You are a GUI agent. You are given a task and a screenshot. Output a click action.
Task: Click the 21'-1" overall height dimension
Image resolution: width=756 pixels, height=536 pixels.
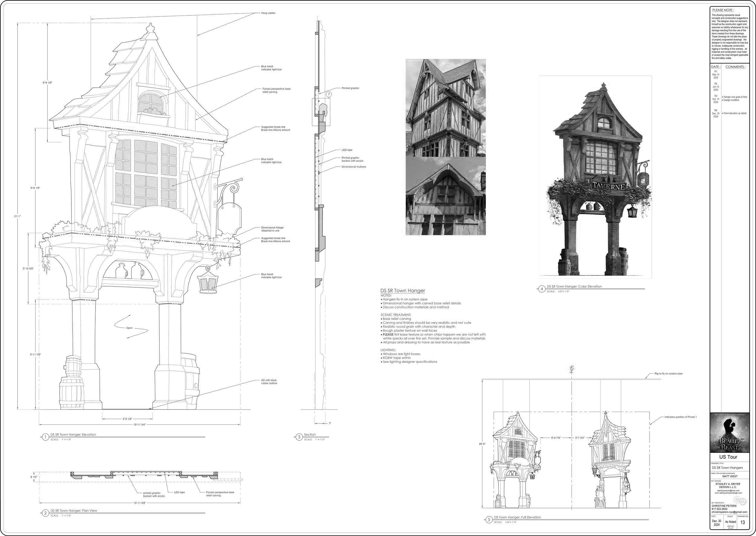18,216
